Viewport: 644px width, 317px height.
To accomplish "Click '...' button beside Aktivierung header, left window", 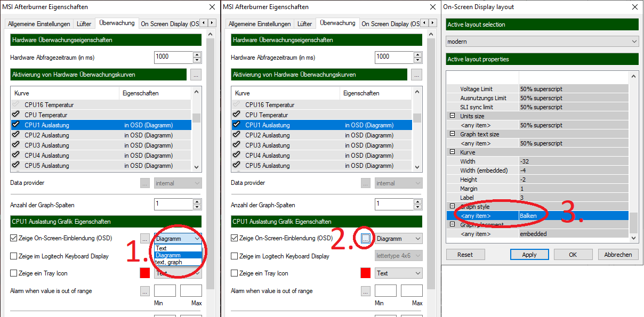I will pyautogui.click(x=196, y=75).
